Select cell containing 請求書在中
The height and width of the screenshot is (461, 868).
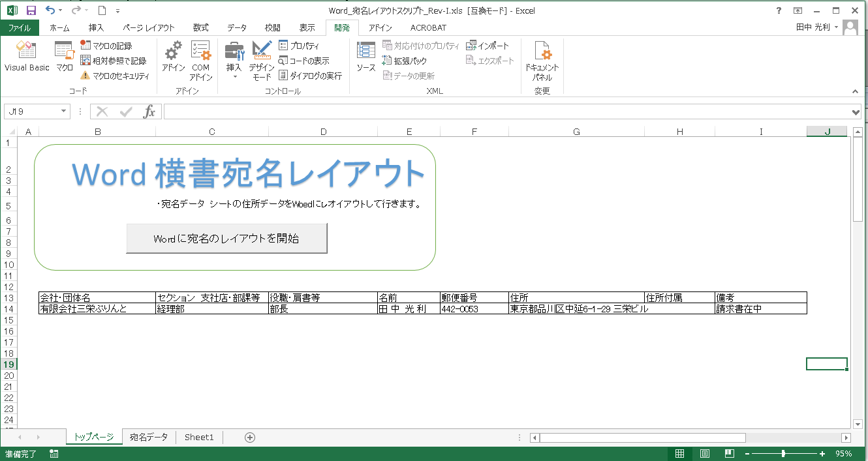[x=761, y=309]
